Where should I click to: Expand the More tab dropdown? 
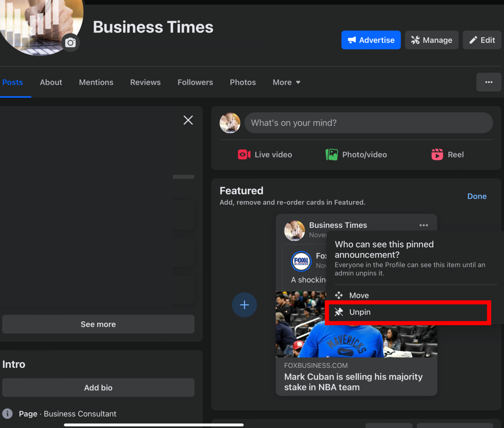point(286,82)
